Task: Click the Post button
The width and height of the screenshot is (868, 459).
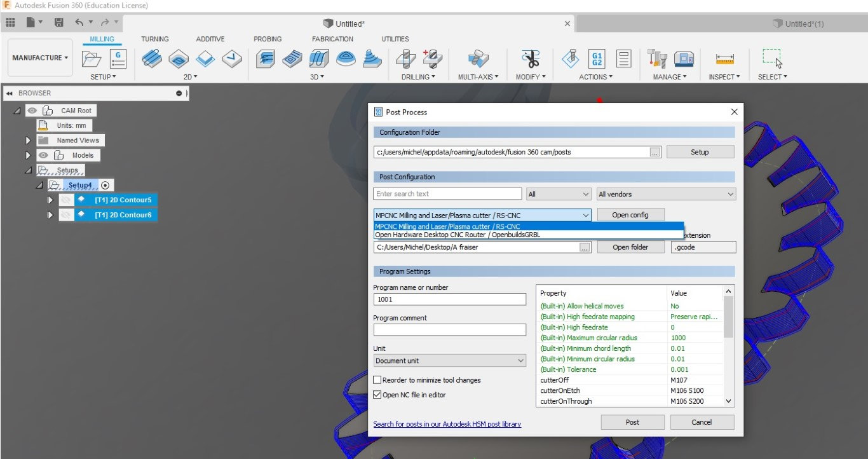Action: (632, 422)
